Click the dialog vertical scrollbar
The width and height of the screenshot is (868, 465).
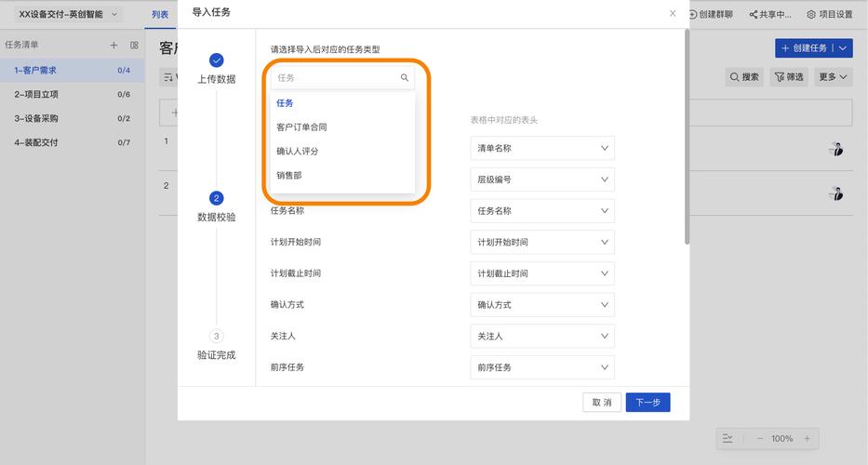[x=687, y=137]
